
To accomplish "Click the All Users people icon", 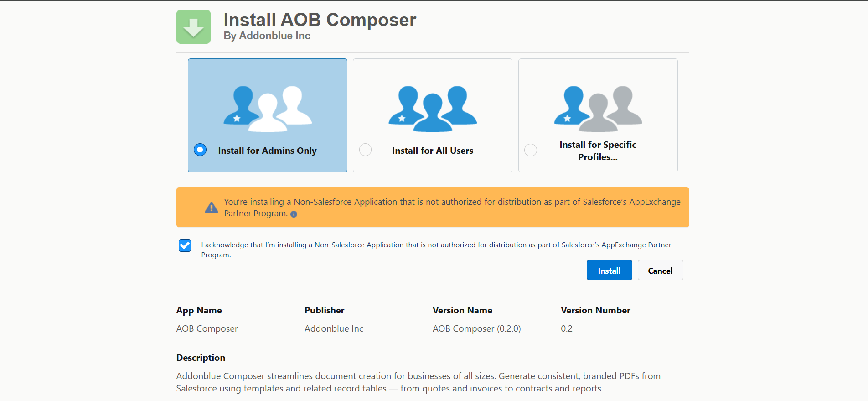I will click(x=433, y=109).
